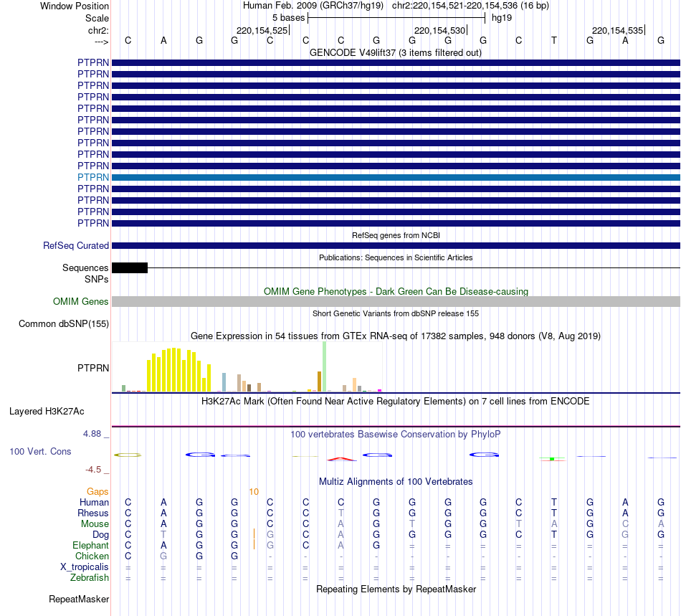This screenshot has width=681, height=616.
Task: Click the position marker 220,154,525
Action: pos(262,30)
